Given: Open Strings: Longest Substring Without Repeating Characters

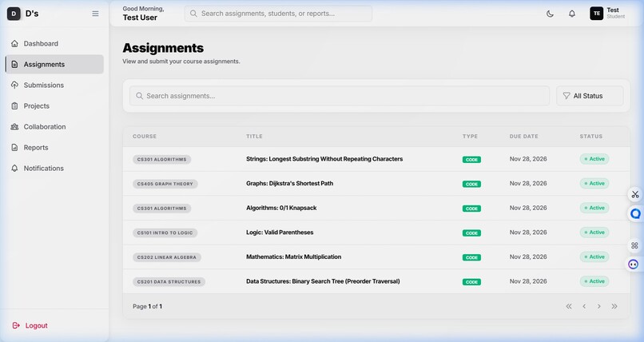Looking at the screenshot, I should click(324, 159).
